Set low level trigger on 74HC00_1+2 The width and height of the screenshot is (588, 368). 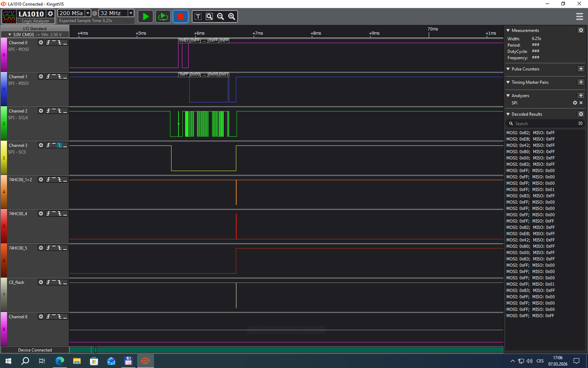click(65, 179)
